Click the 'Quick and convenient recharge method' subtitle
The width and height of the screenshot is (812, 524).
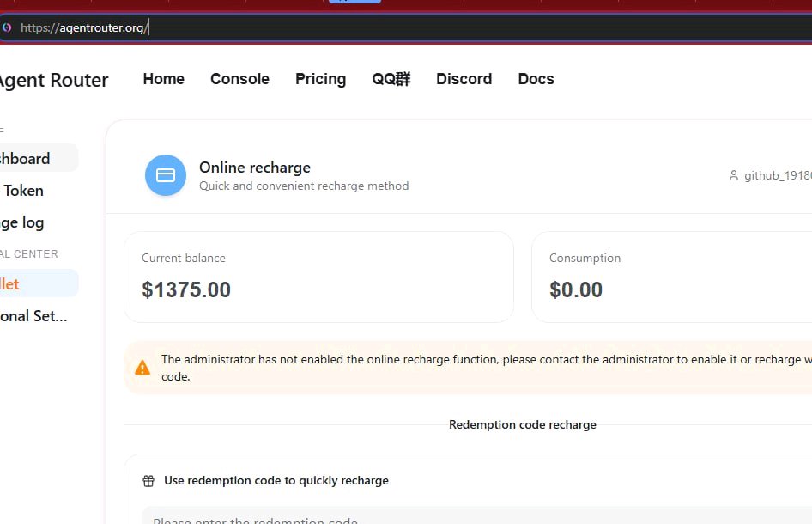tap(304, 186)
